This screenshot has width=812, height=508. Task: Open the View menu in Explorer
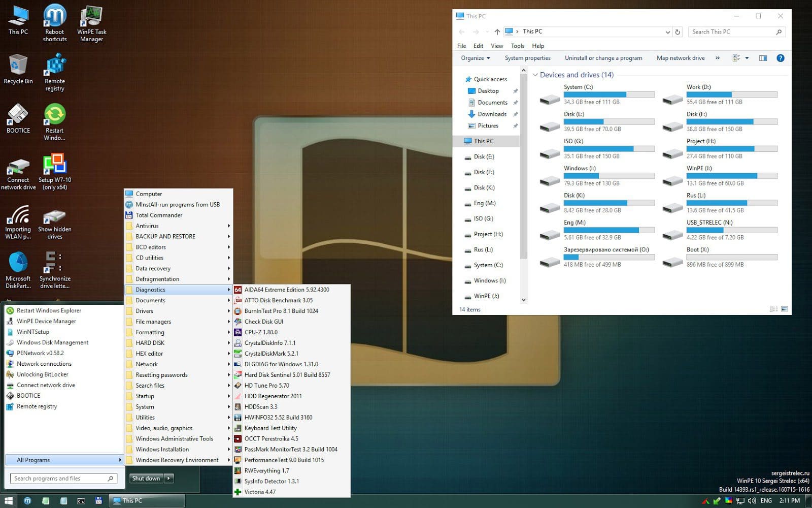(497, 46)
